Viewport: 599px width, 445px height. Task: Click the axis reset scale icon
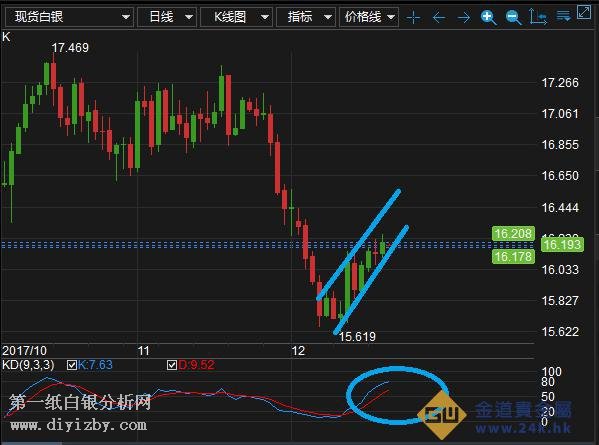click(538, 17)
